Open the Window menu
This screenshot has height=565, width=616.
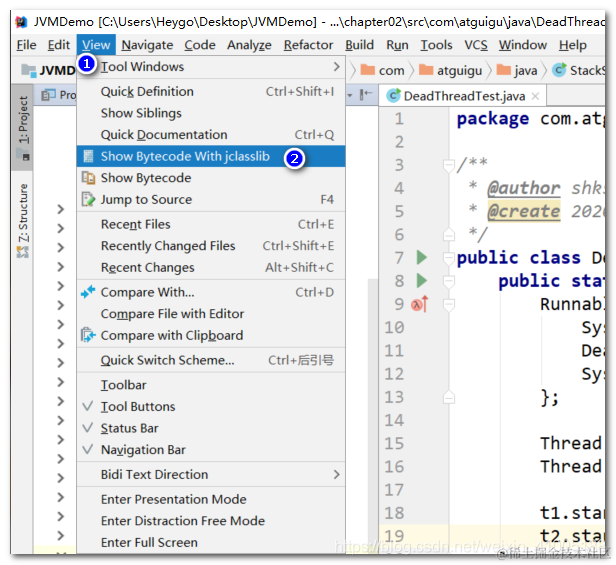(x=522, y=45)
